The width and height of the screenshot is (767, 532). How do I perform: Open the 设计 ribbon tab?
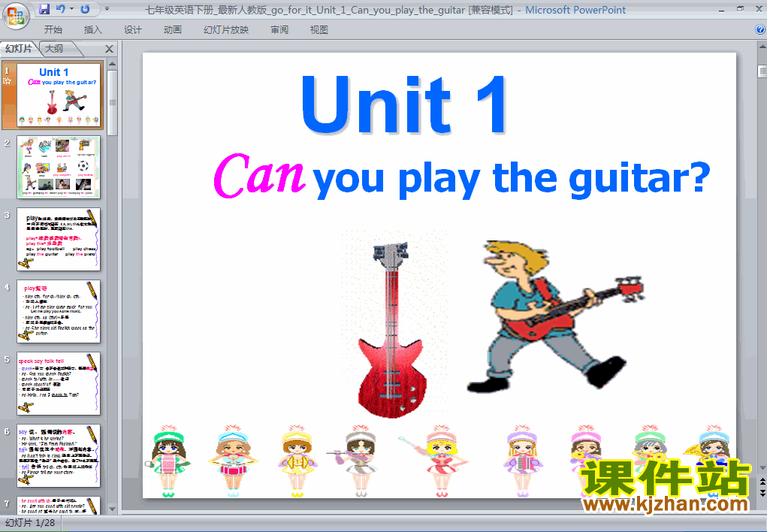[x=132, y=30]
